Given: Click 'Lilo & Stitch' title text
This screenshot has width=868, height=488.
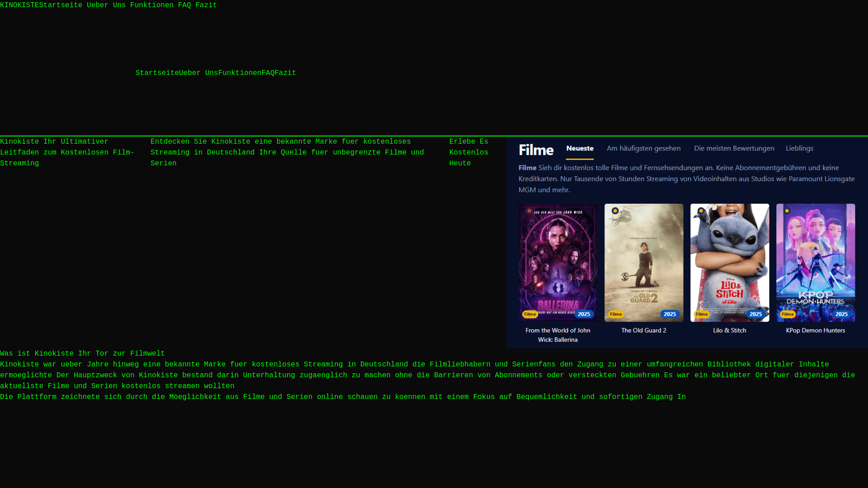Looking at the screenshot, I should click(730, 331).
